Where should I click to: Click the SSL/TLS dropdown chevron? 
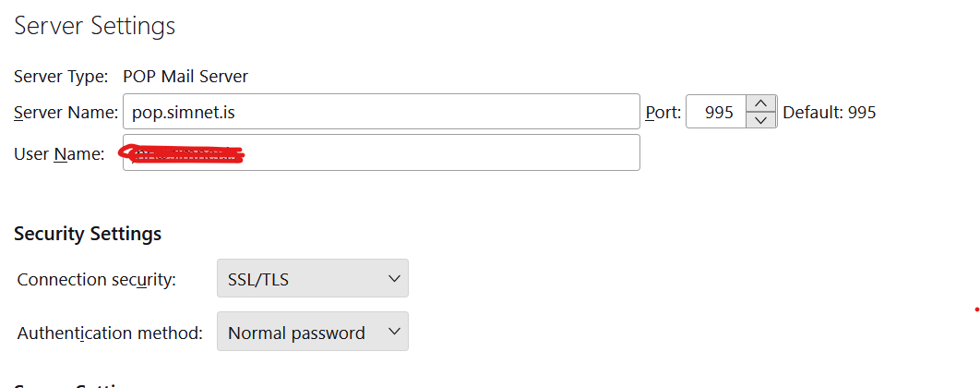393,278
